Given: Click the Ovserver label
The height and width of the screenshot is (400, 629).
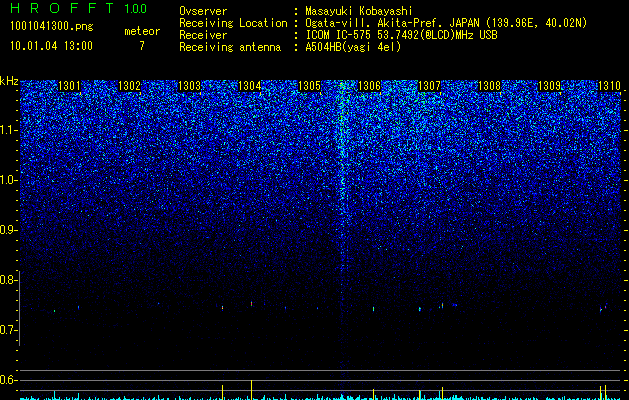Looking at the screenshot, I should point(203,11).
